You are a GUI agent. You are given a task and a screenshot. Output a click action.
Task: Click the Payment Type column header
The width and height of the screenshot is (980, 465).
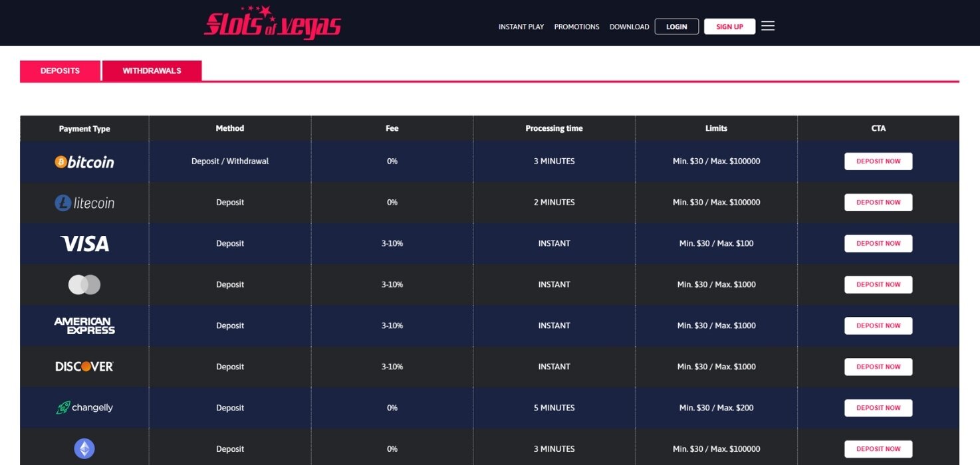click(84, 129)
